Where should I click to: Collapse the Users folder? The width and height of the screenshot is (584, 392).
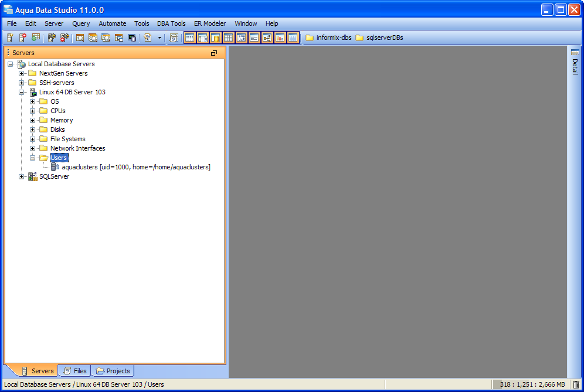click(32, 158)
